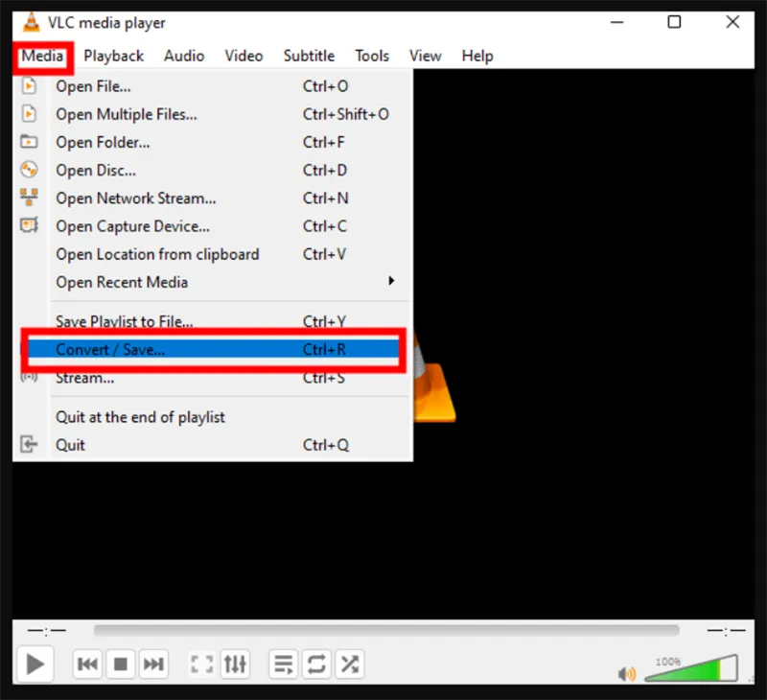This screenshot has height=700, width=767.
Task: Show extended settings (equalizer icon)
Action: [x=235, y=664]
